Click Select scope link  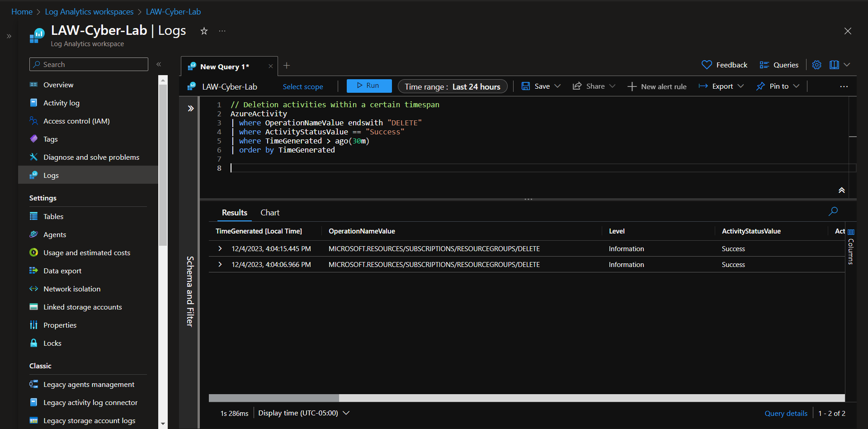coord(303,86)
